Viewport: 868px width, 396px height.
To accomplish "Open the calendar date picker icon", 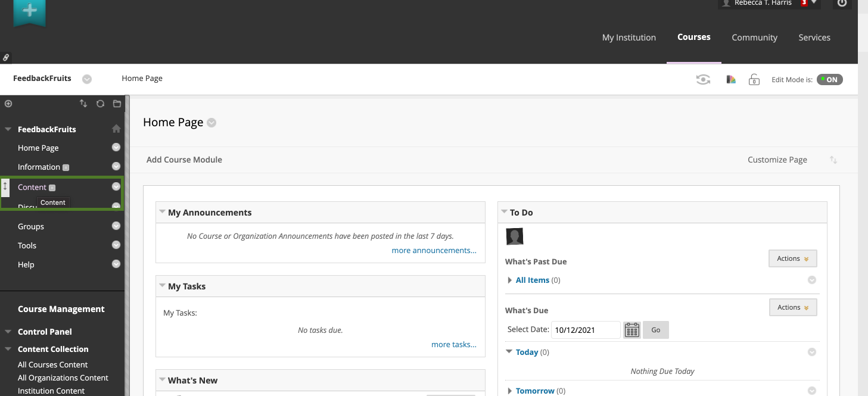I will pyautogui.click(x=631, y=330).
